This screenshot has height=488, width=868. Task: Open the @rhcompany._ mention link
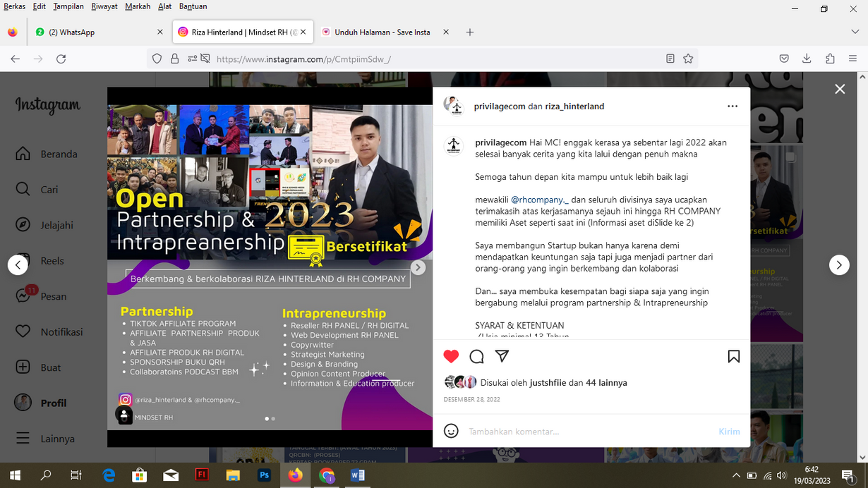(x=539, y=200)
